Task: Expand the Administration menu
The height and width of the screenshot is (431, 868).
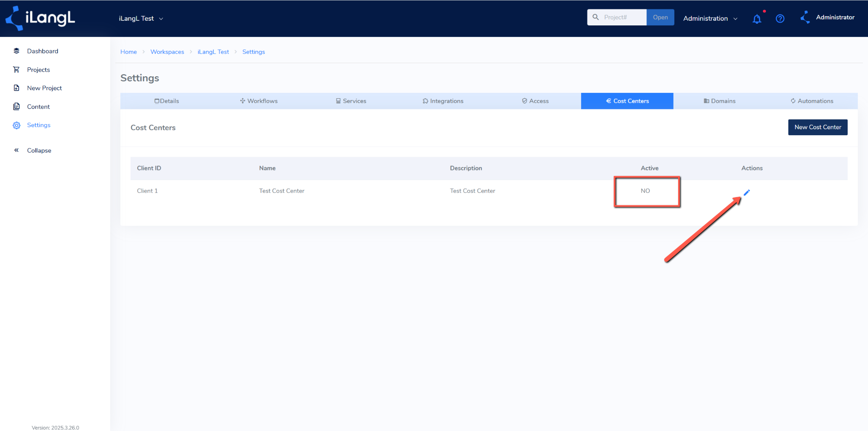Action: point(710,19)
